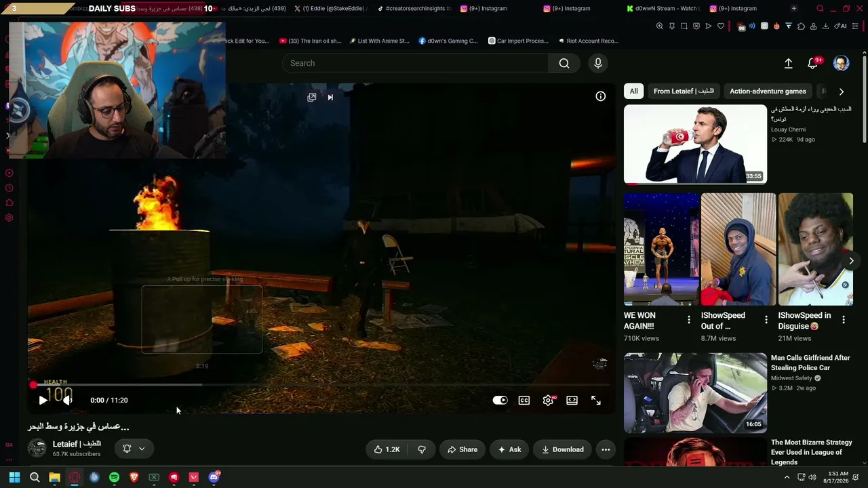Turn on closed captions

(524, 401)
